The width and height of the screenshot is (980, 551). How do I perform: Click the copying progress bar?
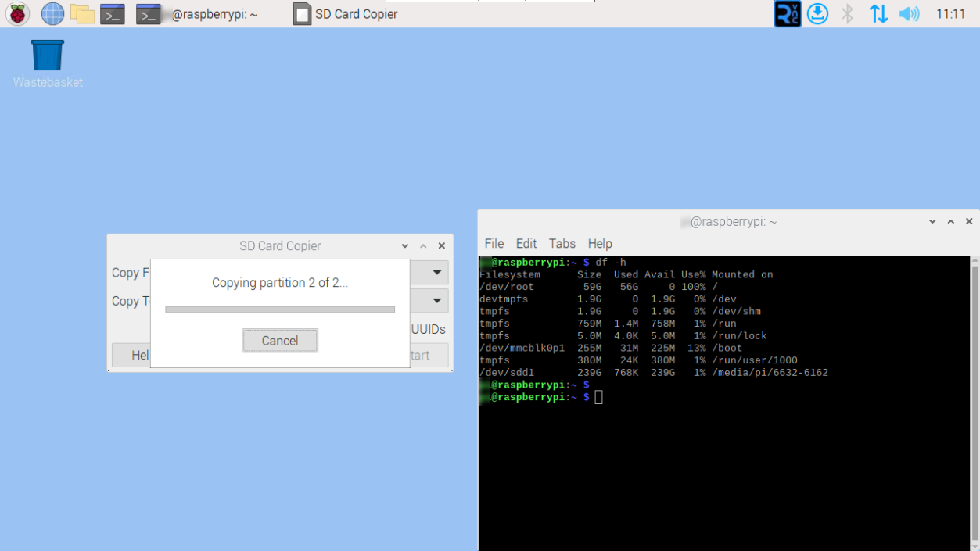point(279,309)
